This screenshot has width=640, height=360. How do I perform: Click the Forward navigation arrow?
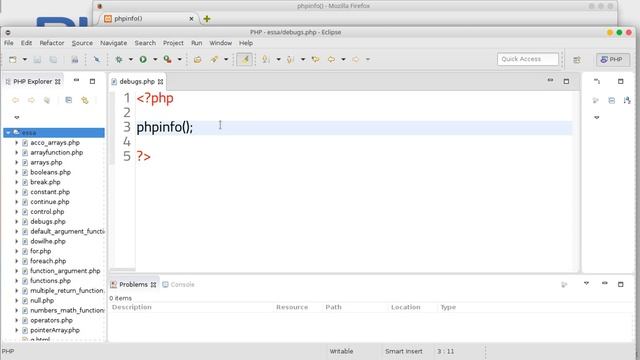click(x=356, y=60)
